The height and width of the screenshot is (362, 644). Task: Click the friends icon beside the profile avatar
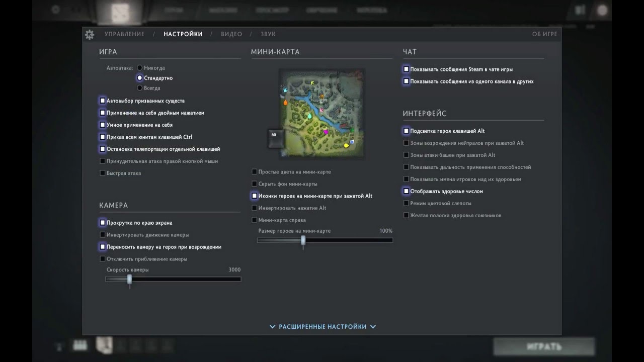(x=580, y=10)
